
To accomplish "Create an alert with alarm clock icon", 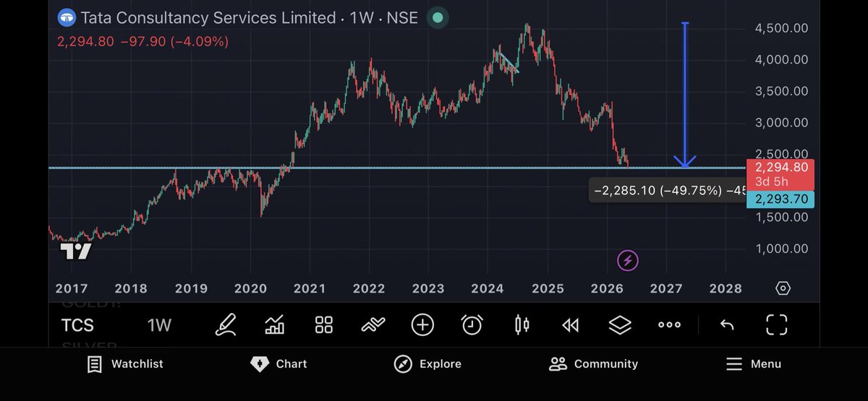I will [x=472, y=325].
